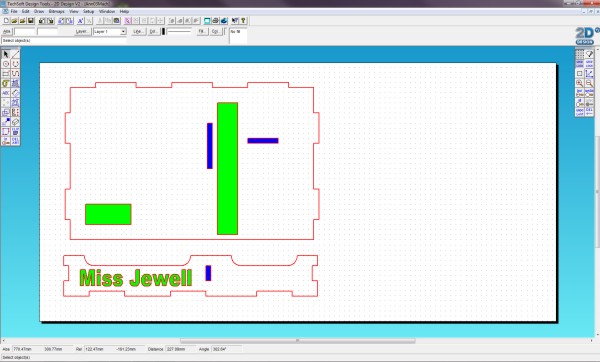Choose the Delete Any tool
600x362 pixels.
pos(15,141)
